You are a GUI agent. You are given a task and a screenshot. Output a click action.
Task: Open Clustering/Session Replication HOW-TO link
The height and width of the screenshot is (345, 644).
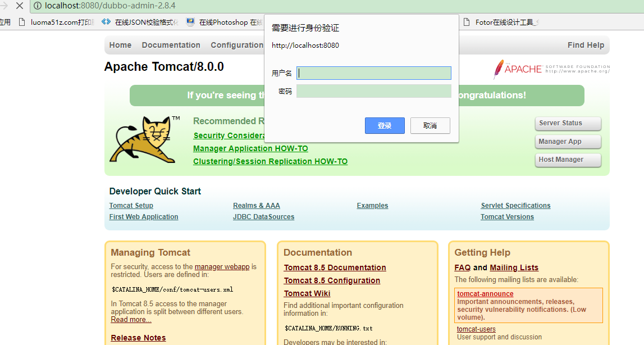coord(270,162)
